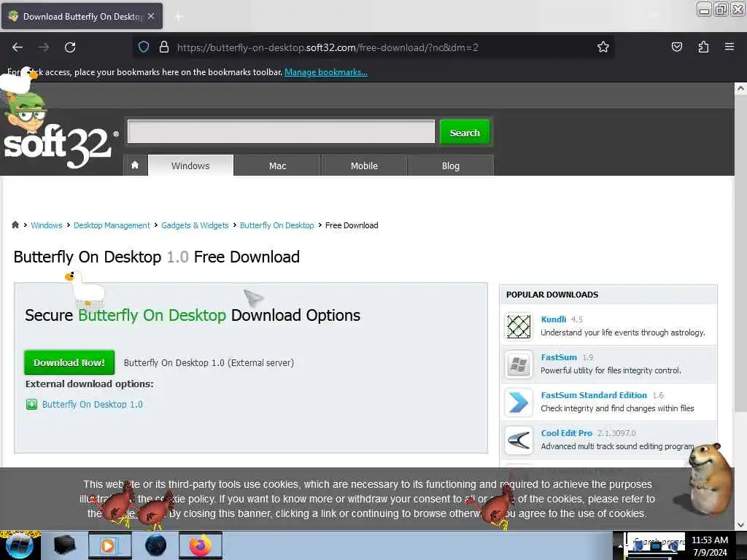Click the page scrollbar up arrow
The image size is (747, 560).
click(x=740, y=88)
